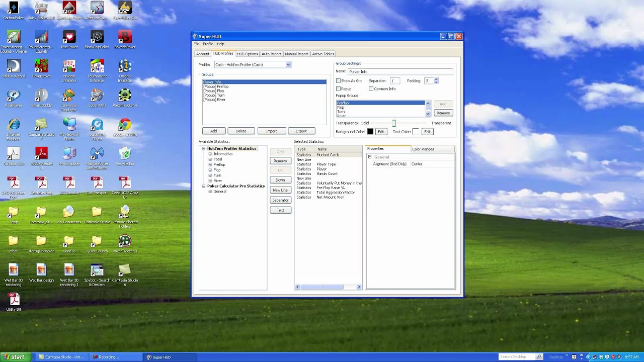This screenshot has height=362, width=644.
Task: Open the SitNGo Wizard desktop icon
Action: click(x=13, y=69)
